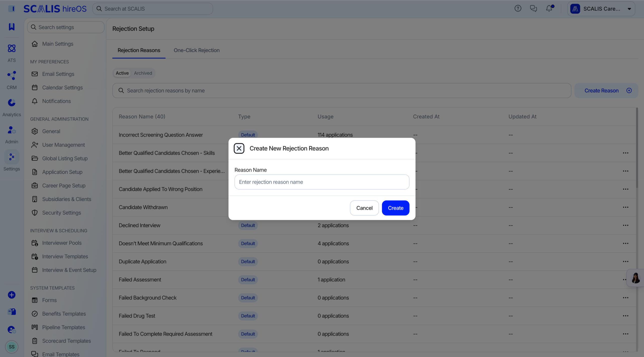
Task: Open the help question mark icon
Action: (518, 9)
